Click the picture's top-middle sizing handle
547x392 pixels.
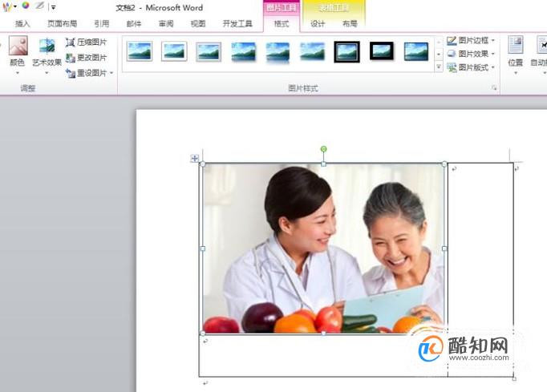323,164
